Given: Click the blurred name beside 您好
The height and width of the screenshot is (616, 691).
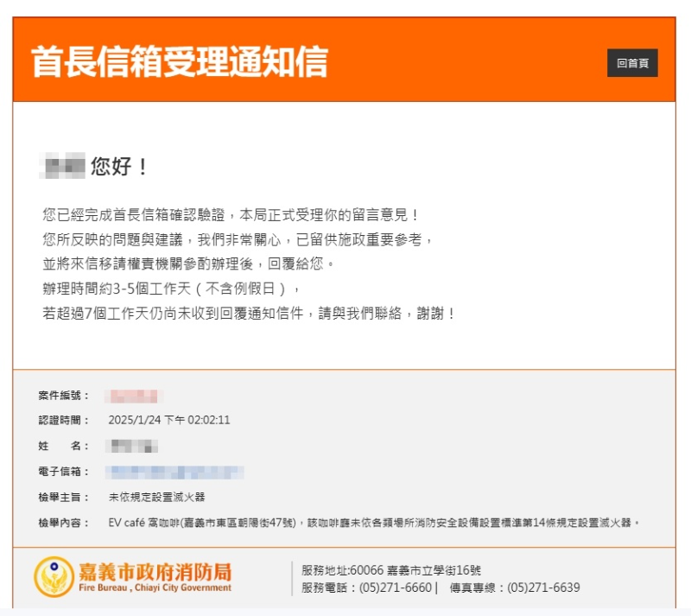Looking at the screenshot, I should [x=62, y=166].
